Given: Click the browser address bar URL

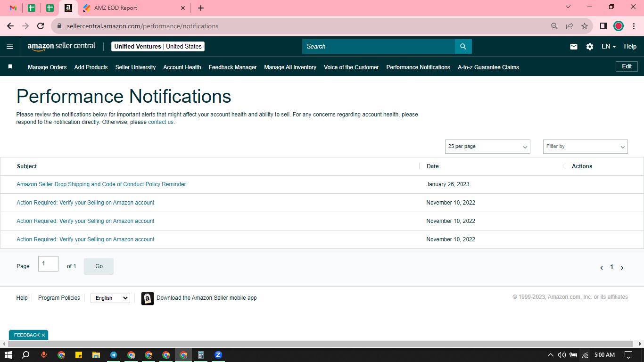Looking at the screenshot, I should pos(142,26).
